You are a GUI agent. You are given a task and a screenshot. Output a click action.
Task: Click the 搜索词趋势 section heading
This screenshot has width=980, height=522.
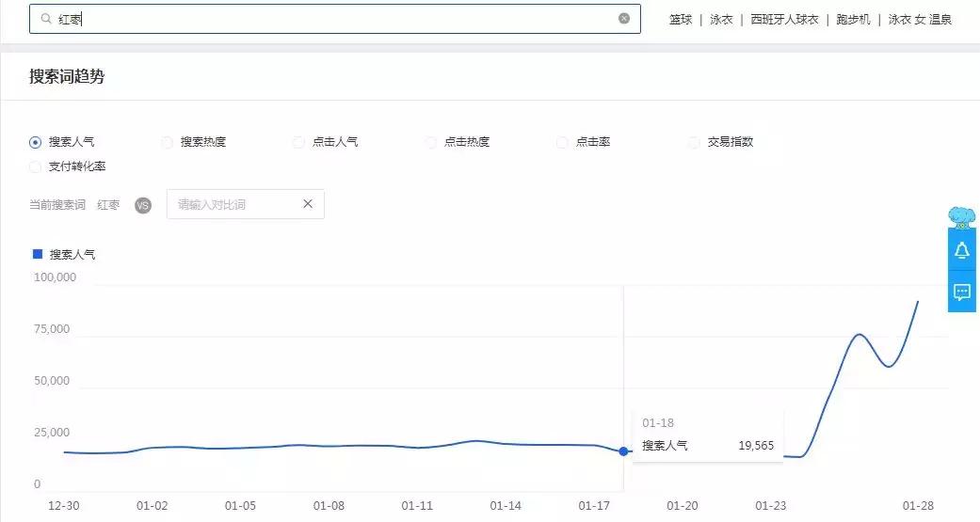[x=67, y=76]
